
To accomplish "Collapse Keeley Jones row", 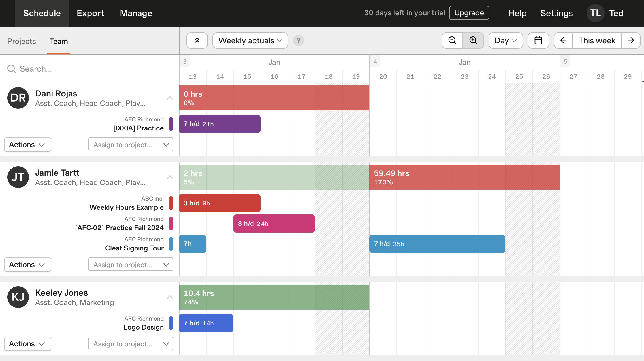I will point(170,297).
